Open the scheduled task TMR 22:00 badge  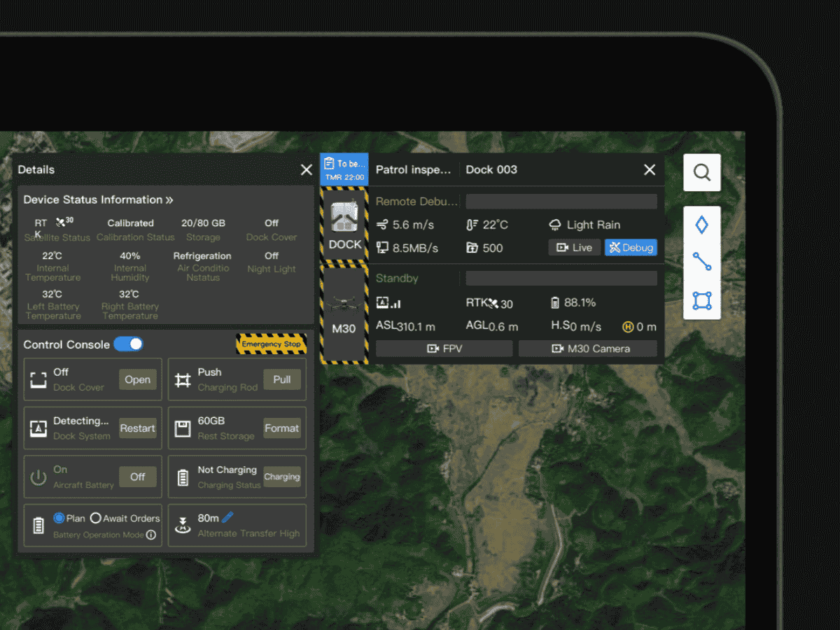coord(344,170)
